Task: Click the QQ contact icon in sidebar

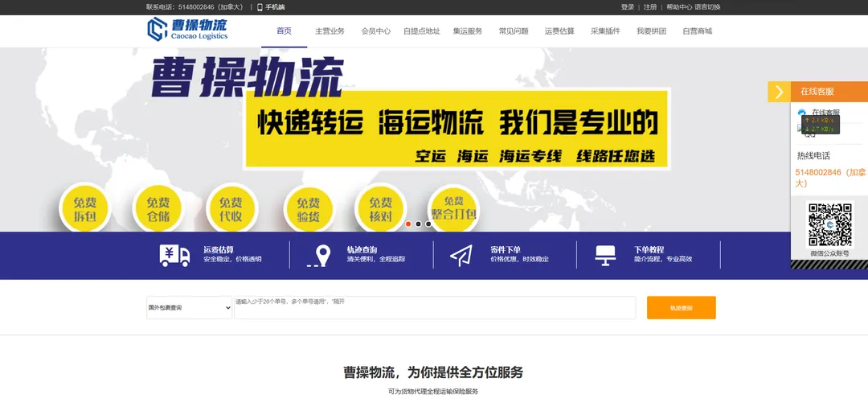Action: click(801, 128)
